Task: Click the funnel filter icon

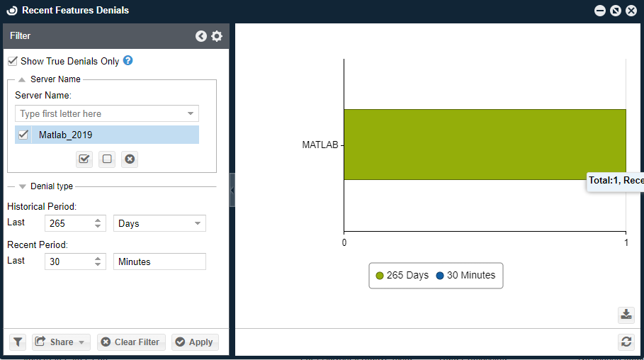Action: [18, 342]
